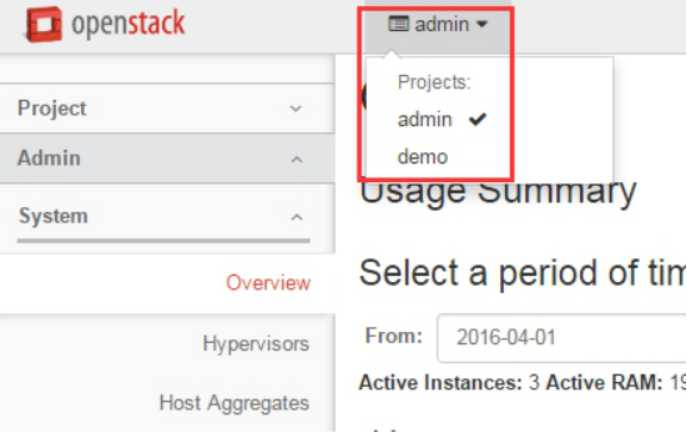Screen dimensions: 687x433
Task: Click the list icon beside top admin
Action: [398, 25]
